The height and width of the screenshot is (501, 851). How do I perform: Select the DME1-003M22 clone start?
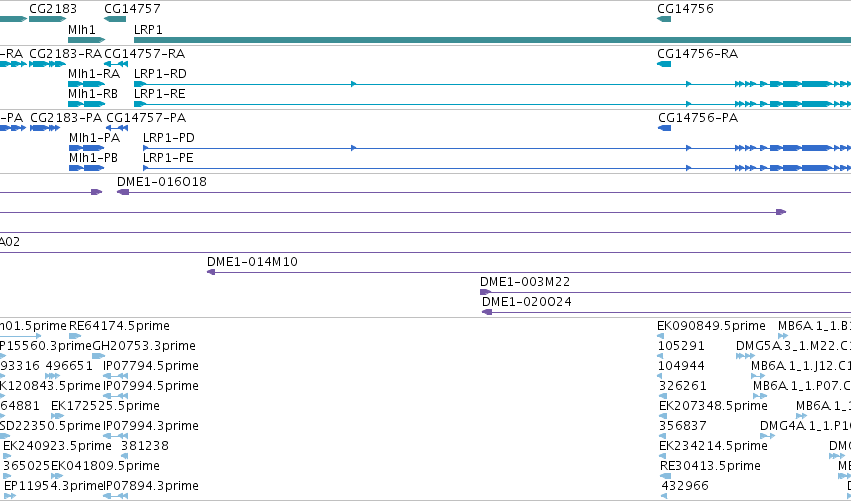[486, 292]
